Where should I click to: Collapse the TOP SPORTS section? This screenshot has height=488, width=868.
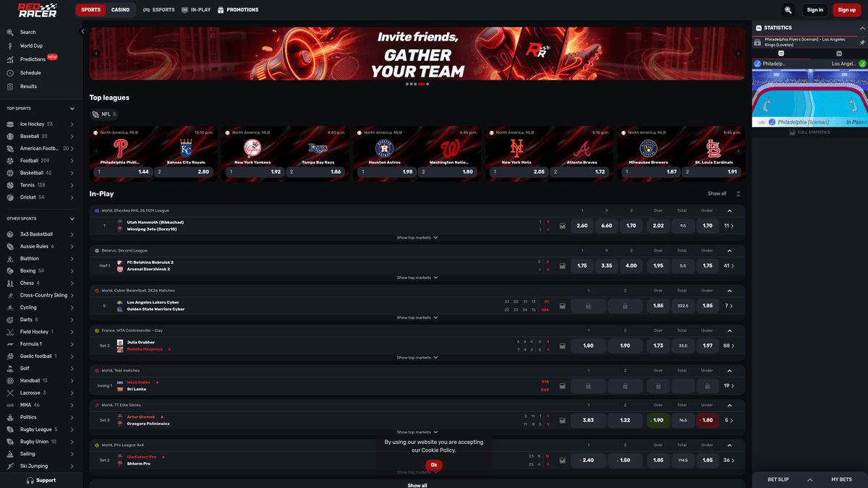click(x=72, y=109)
